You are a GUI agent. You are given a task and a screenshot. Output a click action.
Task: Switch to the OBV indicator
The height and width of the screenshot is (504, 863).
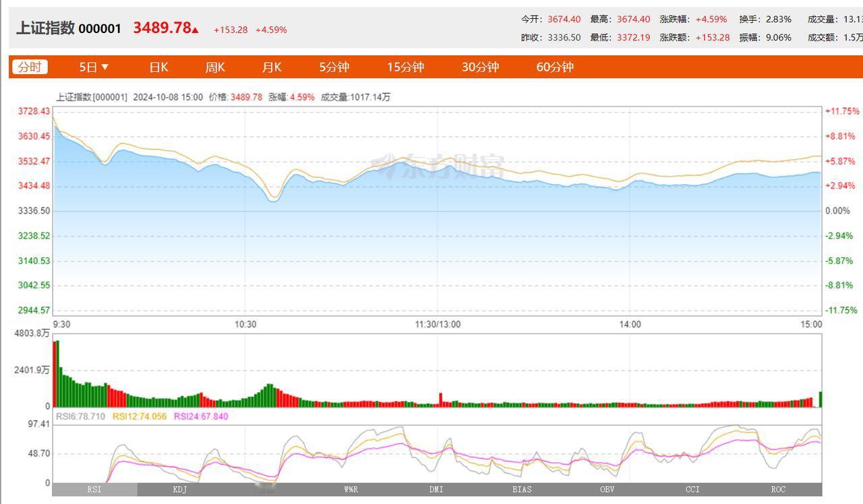pos(607,490)
